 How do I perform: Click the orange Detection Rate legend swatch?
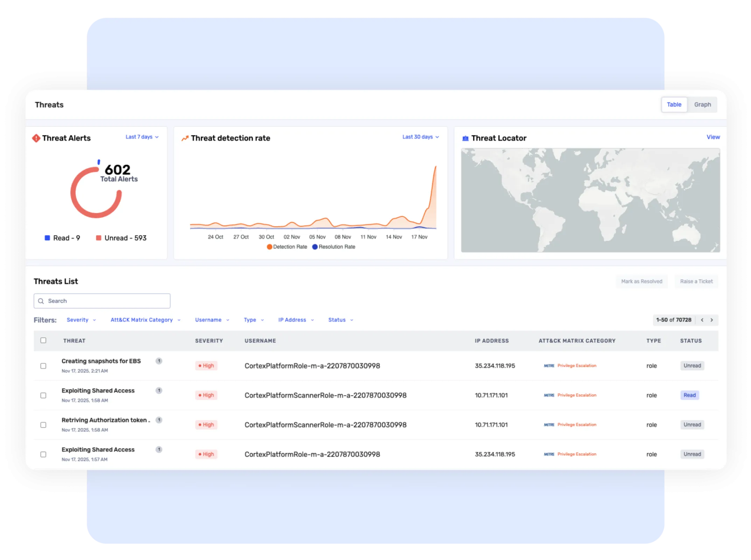click(269, 247)
